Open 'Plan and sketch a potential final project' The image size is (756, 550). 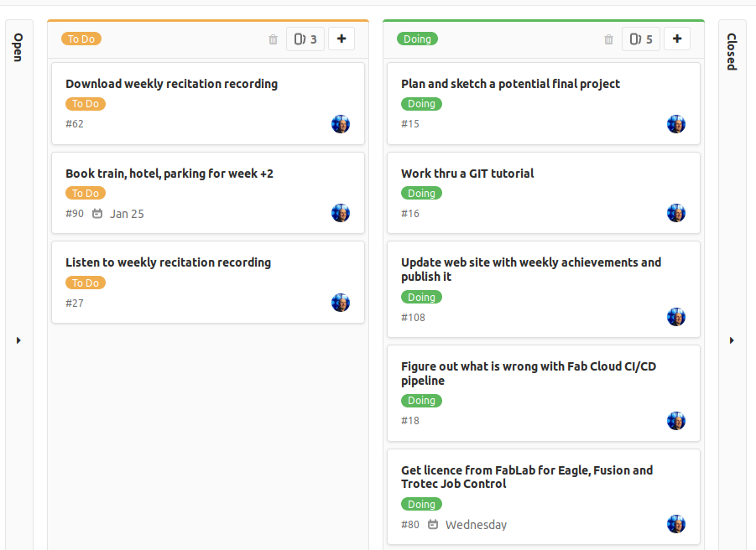510,84
